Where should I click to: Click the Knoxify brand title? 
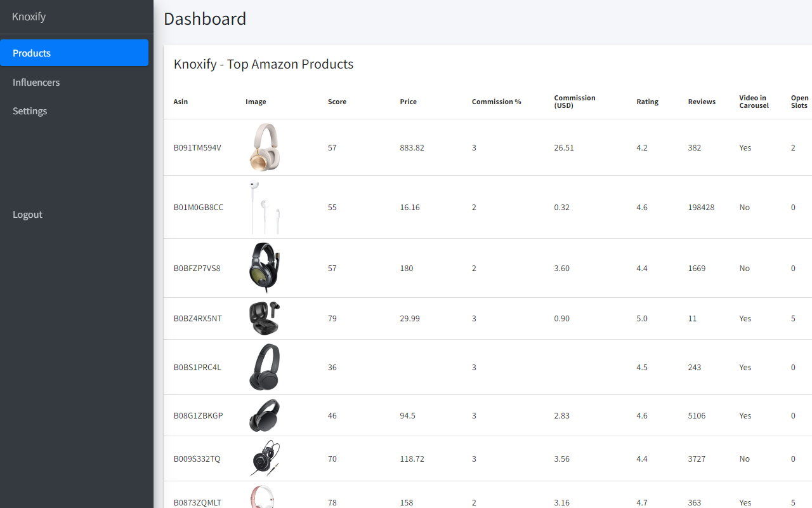pos(29,17)
